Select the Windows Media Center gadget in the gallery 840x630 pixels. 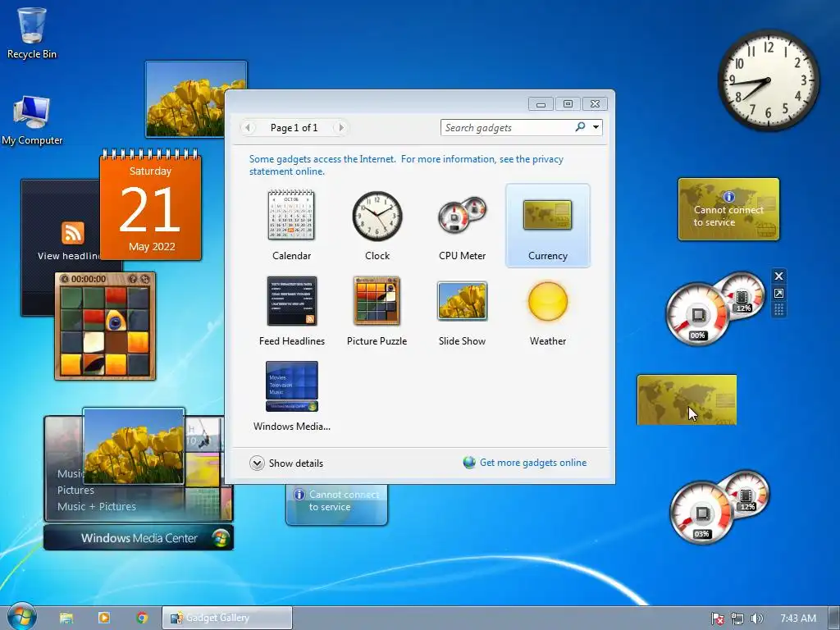pyautogui.click(x=291, y=396)
